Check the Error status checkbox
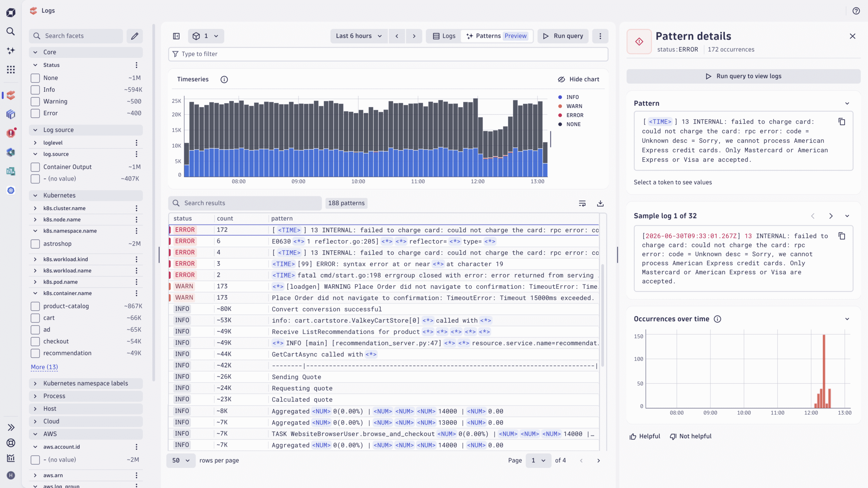The image size is (868, 488). (35, 113)
